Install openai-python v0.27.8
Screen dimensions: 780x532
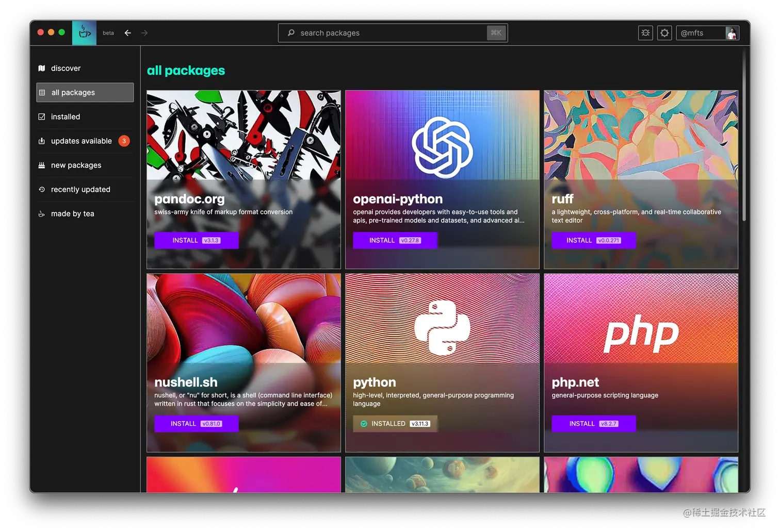(395, 240)
